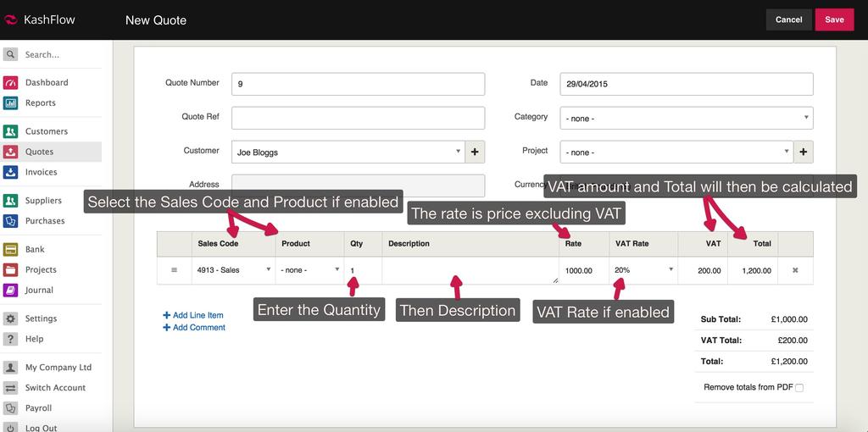868x432 pixels.
Task: Open Settings from the sidebar menu
Action: pyautogui.click(x=41, y=319)
